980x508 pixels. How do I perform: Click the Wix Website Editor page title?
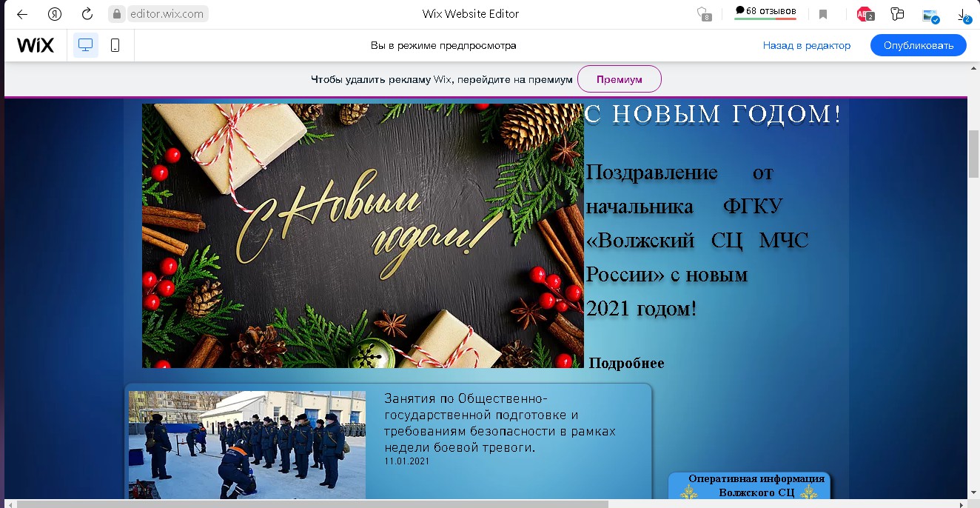(x=471, y=14)
